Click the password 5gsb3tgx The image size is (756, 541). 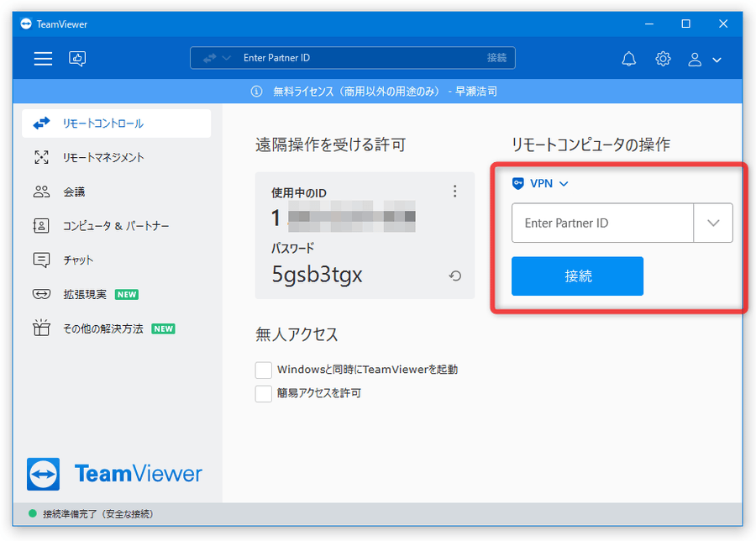[x=317, y=275]
